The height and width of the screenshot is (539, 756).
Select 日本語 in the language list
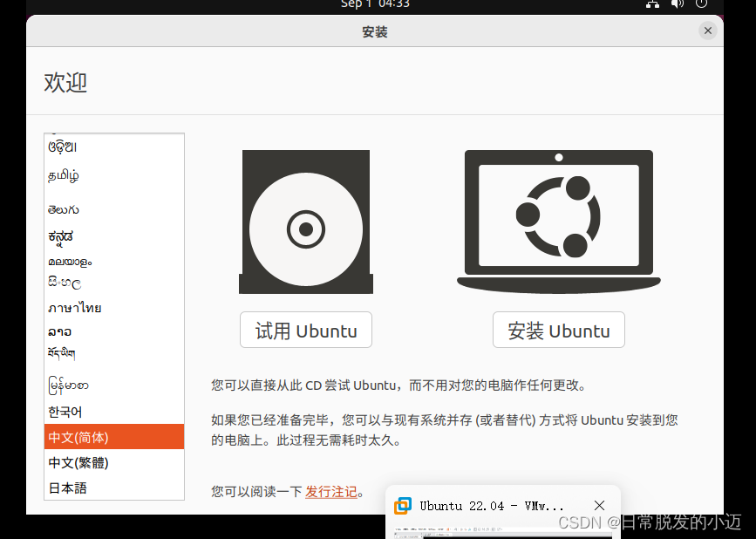point(114,488)
